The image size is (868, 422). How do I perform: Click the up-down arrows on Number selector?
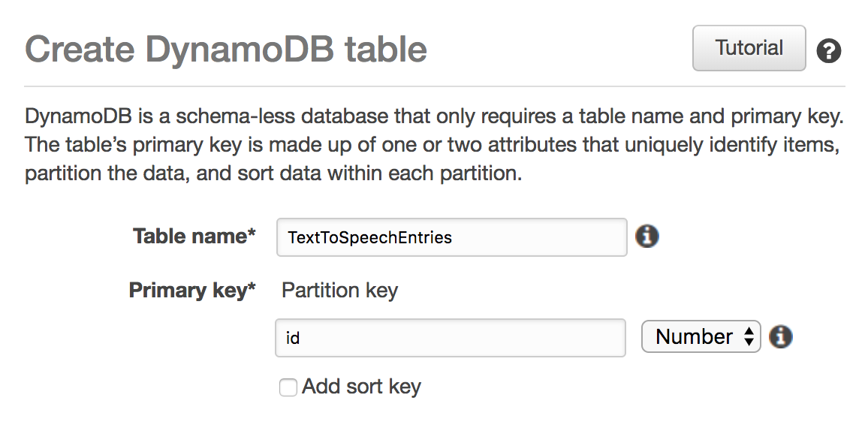click(x=749, y=336)
